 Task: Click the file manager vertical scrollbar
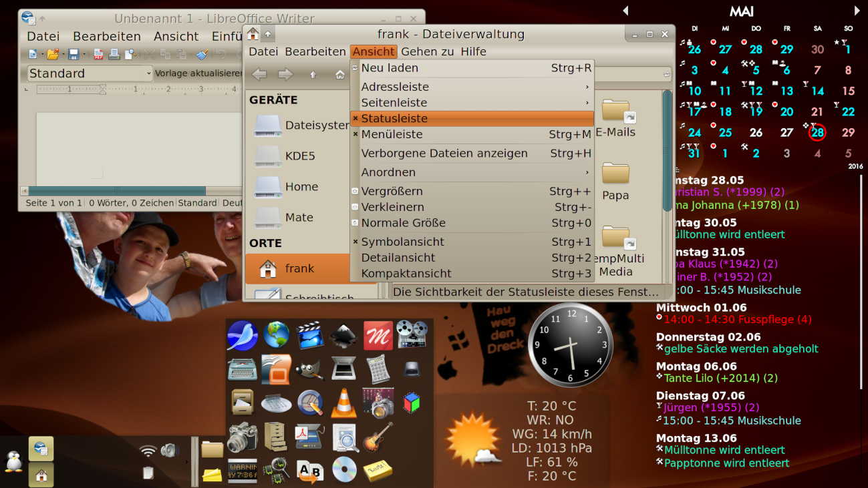[x=666, y=152]
